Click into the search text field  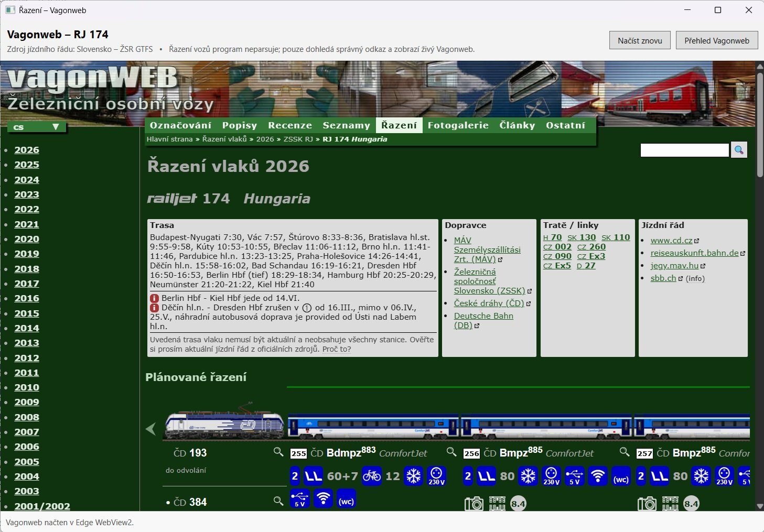point(685,150)
